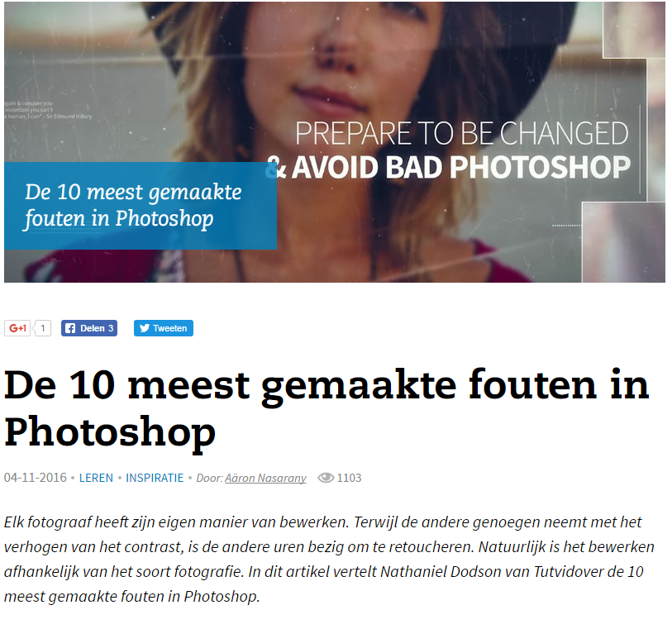This screenshot has height=629, width=672.
Task: Click the PREPARE TO BE CHANGED text
Action: pyautogui.click(x=462, y=133)
